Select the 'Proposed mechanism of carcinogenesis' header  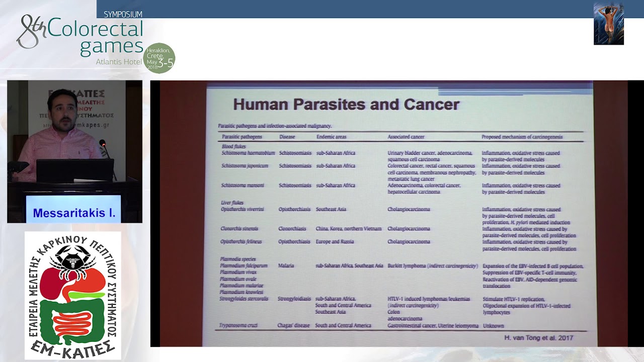522,137
